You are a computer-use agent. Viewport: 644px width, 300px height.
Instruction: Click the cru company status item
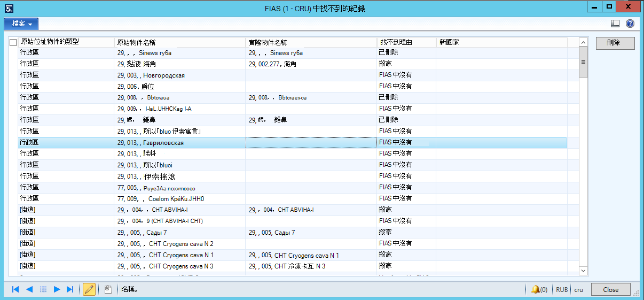(579, 289)
